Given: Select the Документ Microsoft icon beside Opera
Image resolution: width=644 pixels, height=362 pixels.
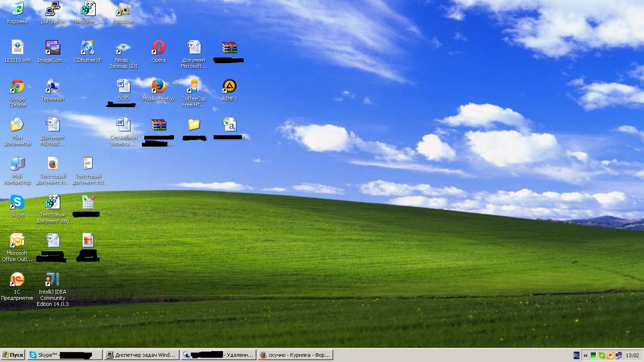Looking at the screenshot, I should 194,47.
